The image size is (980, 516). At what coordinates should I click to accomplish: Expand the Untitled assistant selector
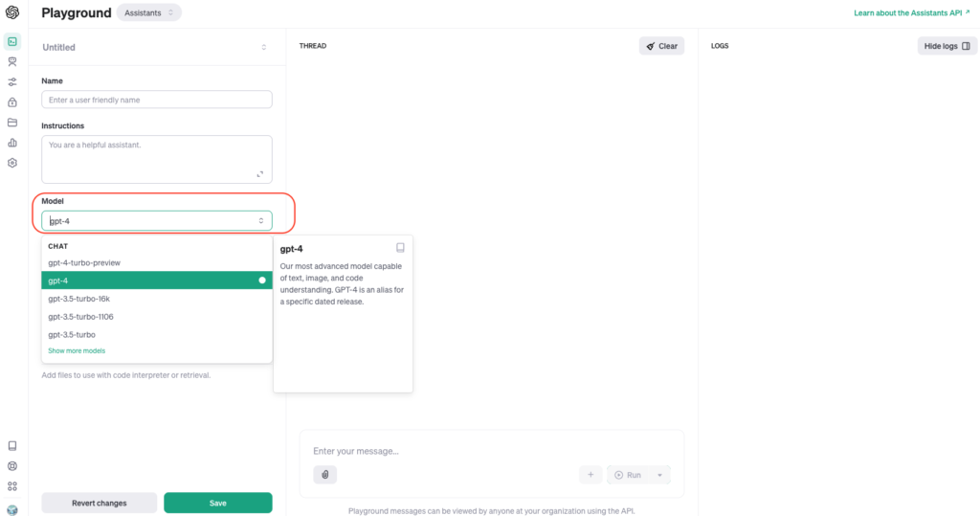point(263,47)
